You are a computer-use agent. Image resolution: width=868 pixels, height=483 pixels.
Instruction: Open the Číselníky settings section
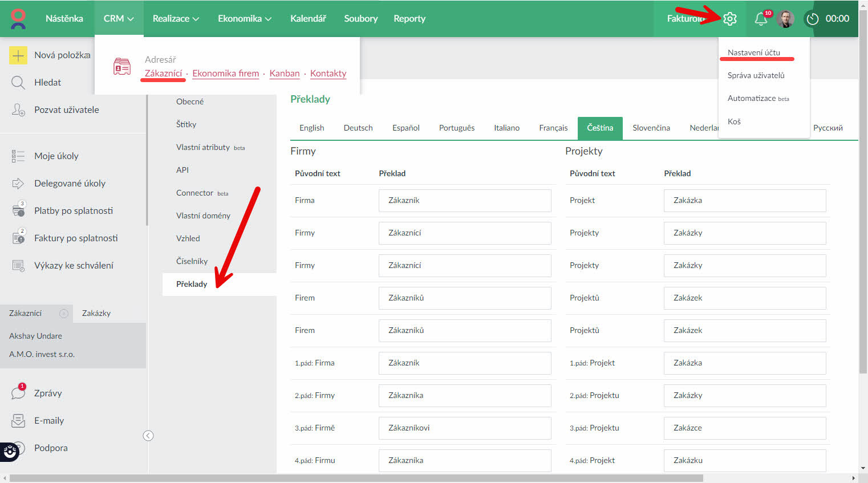[192, 261]
